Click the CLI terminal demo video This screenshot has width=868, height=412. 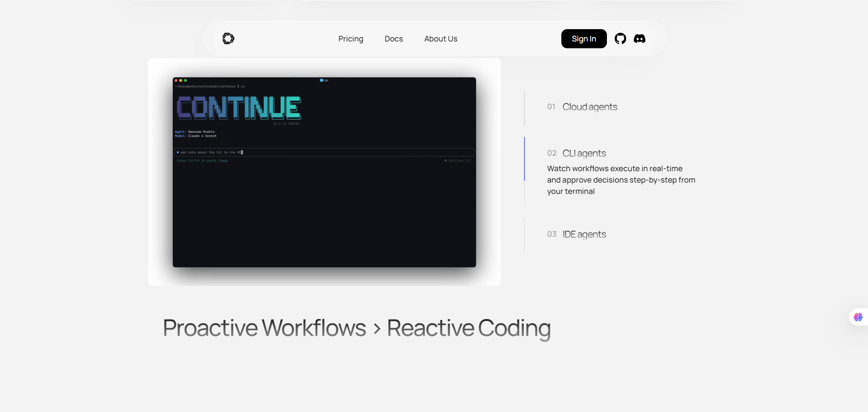coord(324,172)
